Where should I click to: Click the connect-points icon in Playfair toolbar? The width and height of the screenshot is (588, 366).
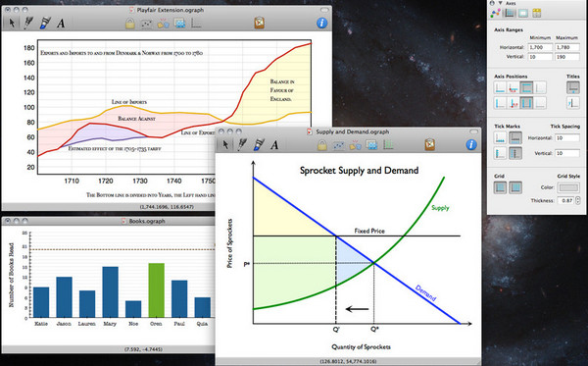click(146, 24)
